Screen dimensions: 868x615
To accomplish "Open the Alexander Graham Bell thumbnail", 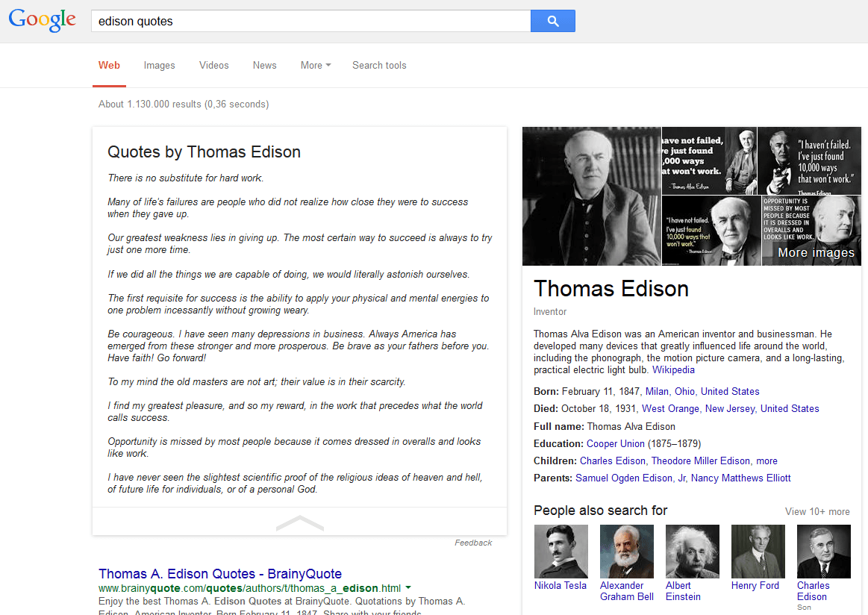I will [625, 551].
